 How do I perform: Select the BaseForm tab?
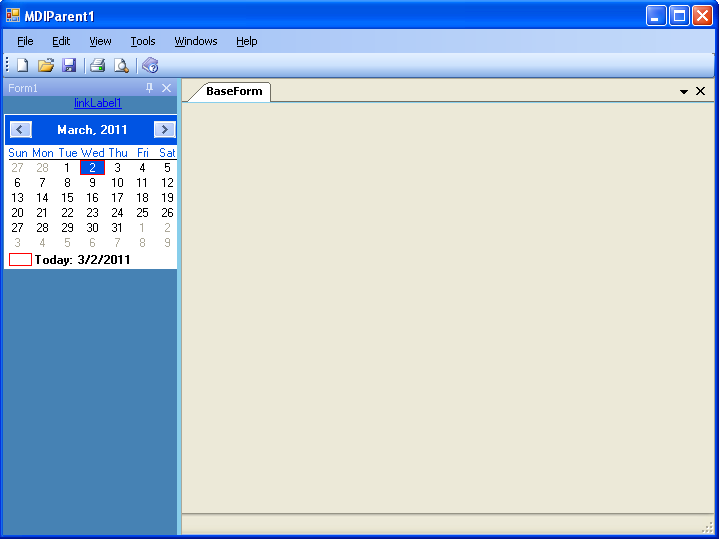coord(230,91)
